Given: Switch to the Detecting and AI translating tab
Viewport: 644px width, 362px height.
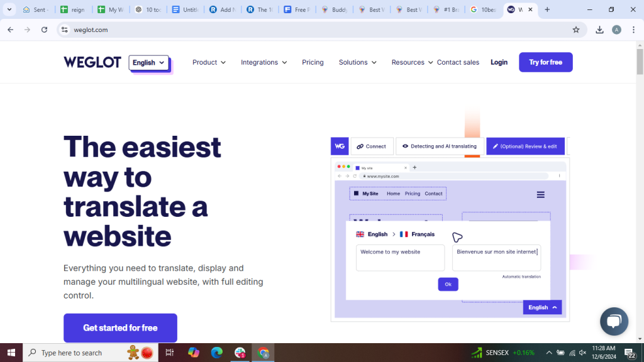Looking at the screenshot, I should click(440, 146).
